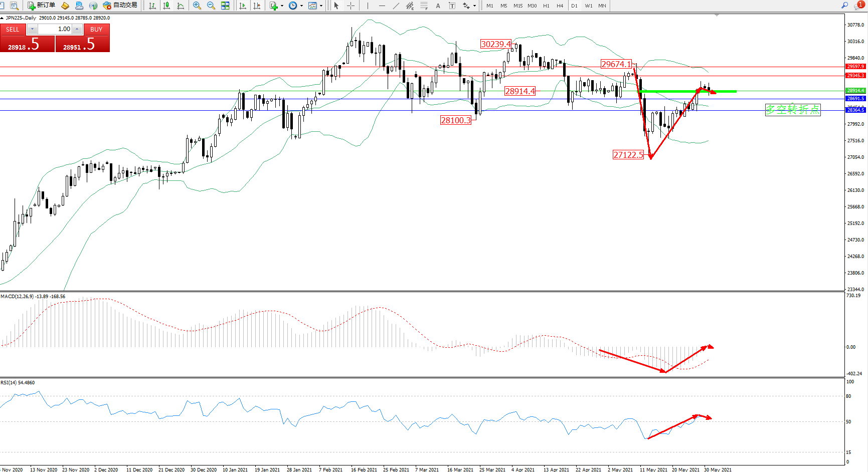The width and height of the screenshot is (868, 472).
Task: Select the text label 'A' tool
Action: coord(438,6)
